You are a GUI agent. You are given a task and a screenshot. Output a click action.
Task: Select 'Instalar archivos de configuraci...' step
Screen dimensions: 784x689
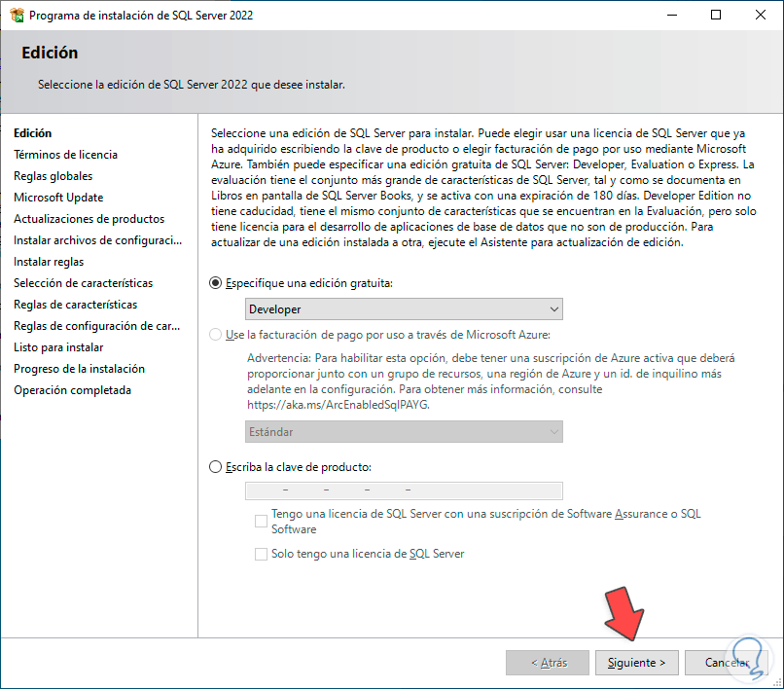97,240
